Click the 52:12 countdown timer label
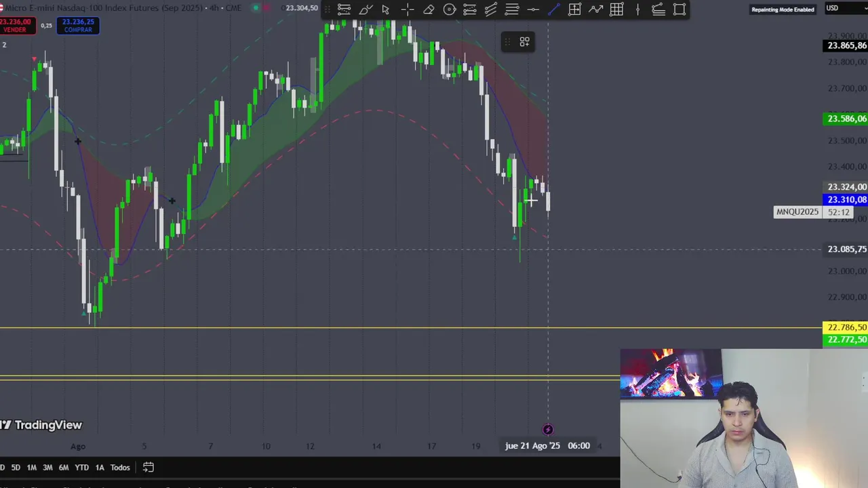 (838, 212)
